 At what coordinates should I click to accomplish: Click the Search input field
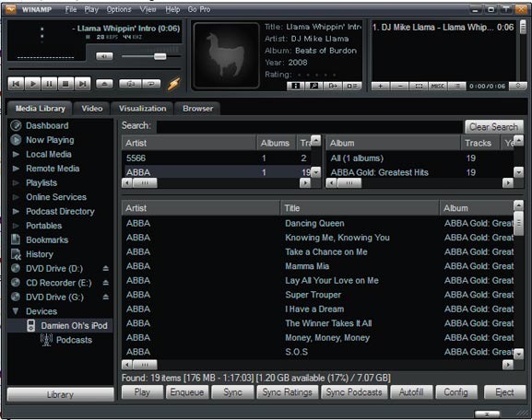pos(310,126)
